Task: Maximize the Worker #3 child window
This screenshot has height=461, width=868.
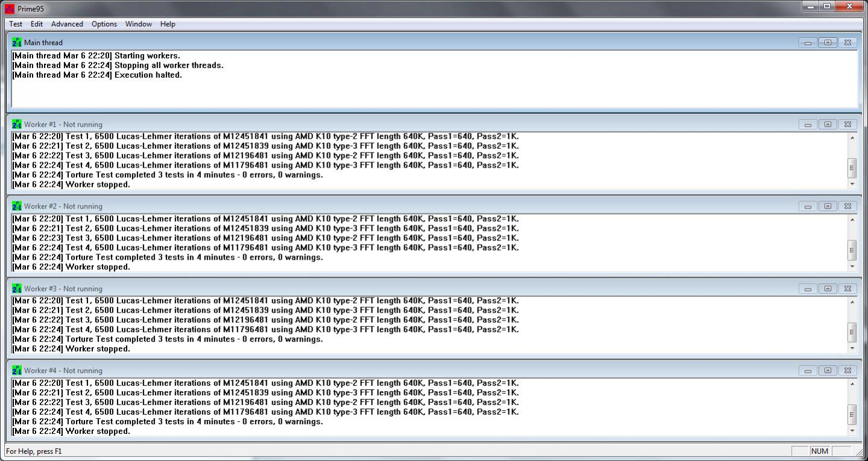Action: pyautogui.click(x=828, y=288)
